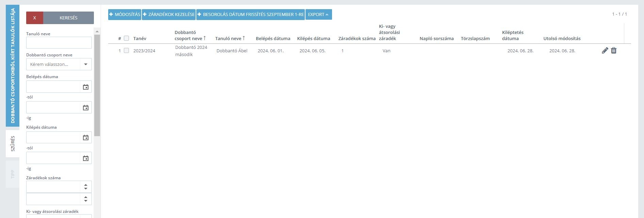644x218 pixels.
Task: Click the Belépés dátuma -tól date field
Action: coord(53,87)
